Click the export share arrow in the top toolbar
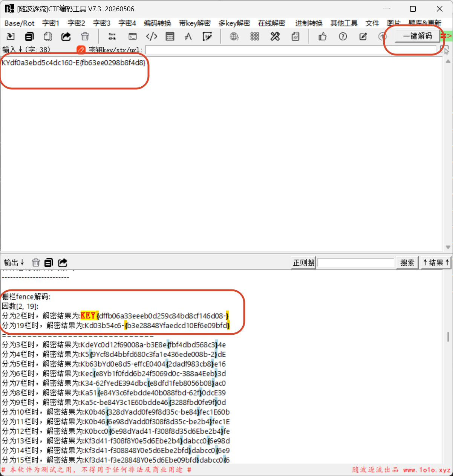 [x=66, y=37]
